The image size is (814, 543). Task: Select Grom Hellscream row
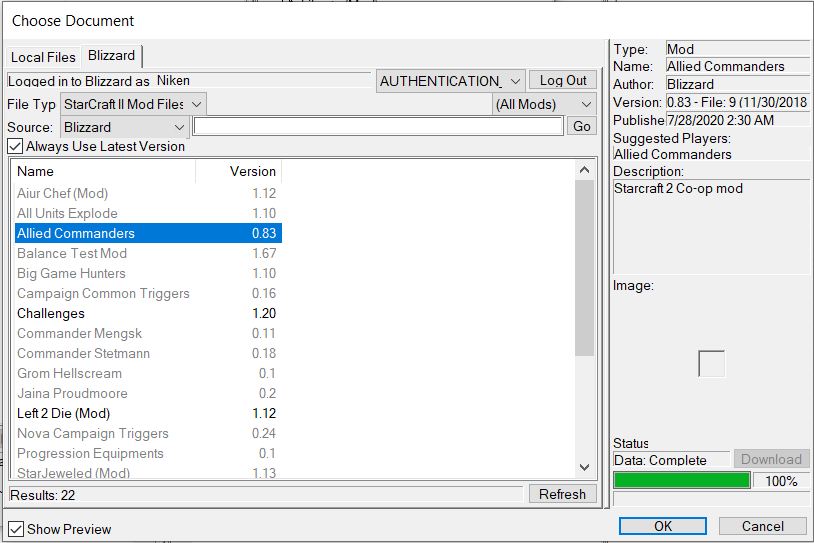pyautogui.click(x=148, y=373)
